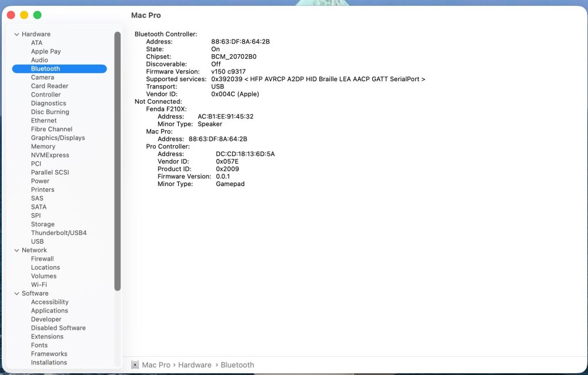Screen dimensions: 588x375
Task: Click the address DC:CD:18:13:6D:5A
Action: click(x=245, y=154)
